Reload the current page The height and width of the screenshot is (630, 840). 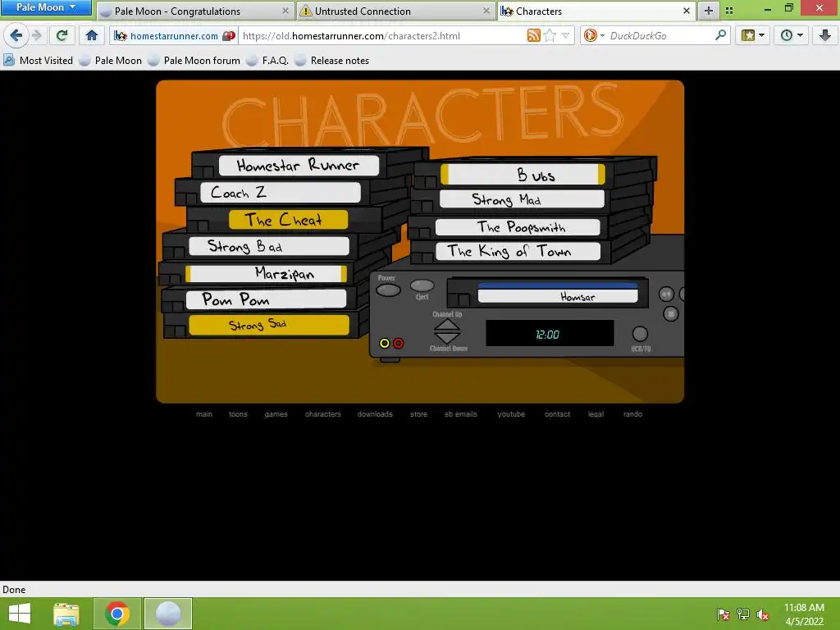[62, 35]
